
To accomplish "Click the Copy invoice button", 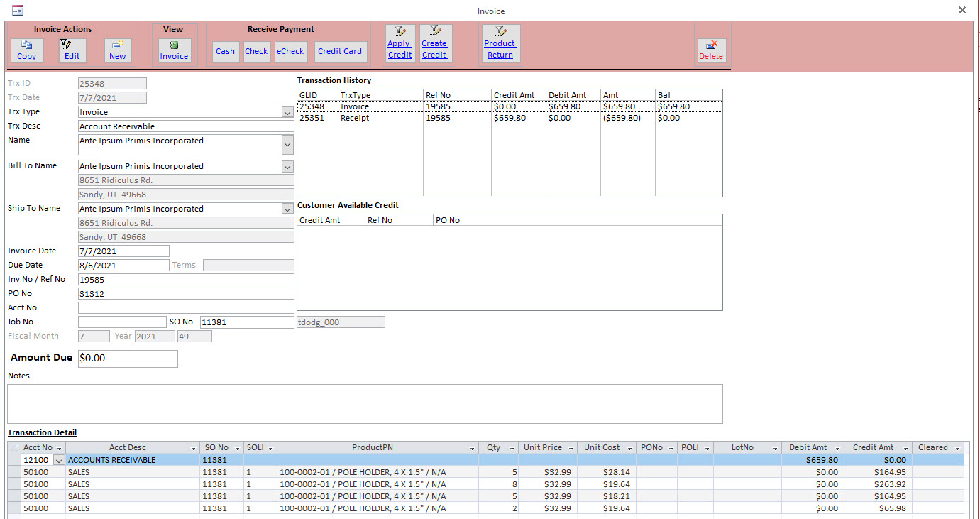I will (x=27, y=50).
